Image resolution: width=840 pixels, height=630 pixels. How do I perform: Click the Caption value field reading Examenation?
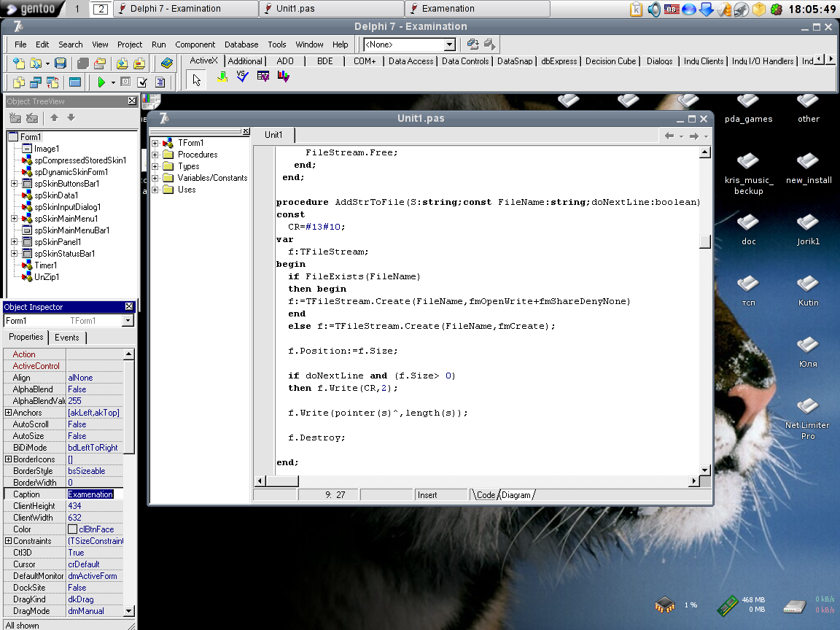coord(95,494)
